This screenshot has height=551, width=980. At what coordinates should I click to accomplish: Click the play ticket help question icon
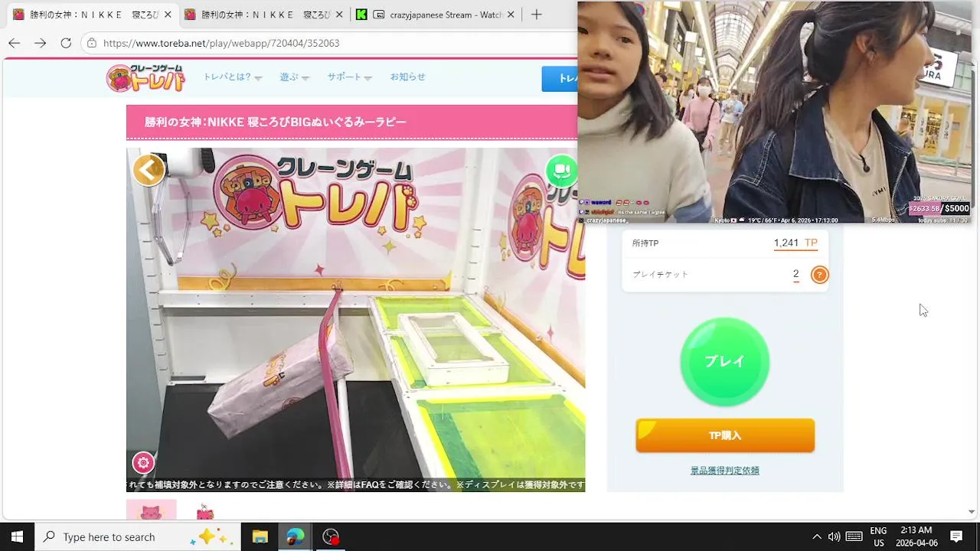point(819,275)
